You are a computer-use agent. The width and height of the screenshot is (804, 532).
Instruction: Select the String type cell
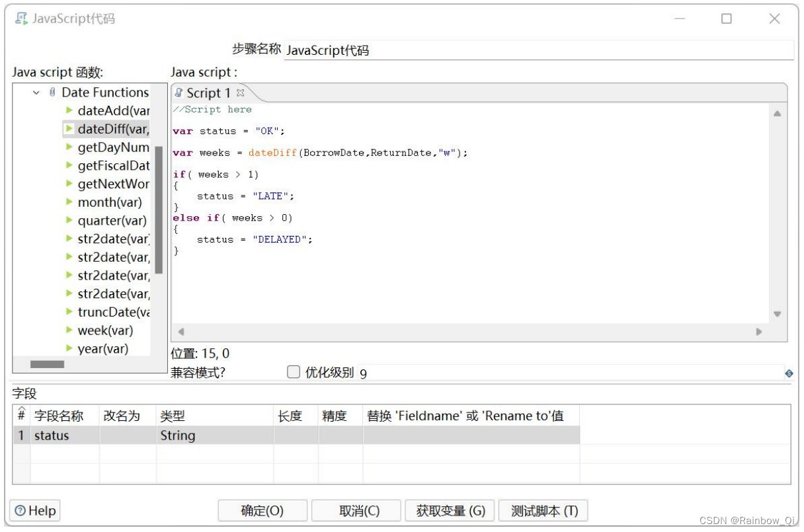(x=215, y=436)
